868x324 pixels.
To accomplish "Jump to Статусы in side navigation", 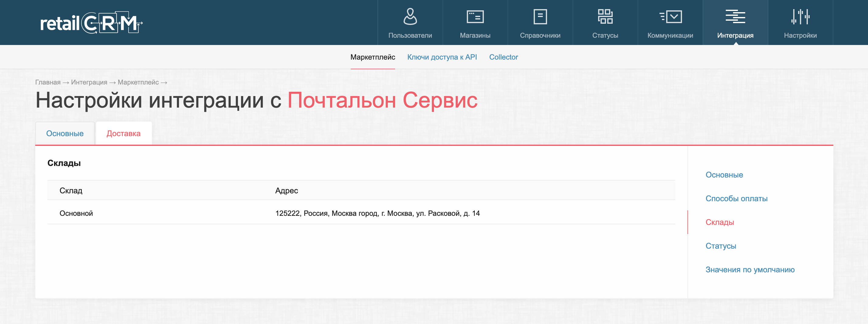I will pyautogui.click(x=721, y=246).
